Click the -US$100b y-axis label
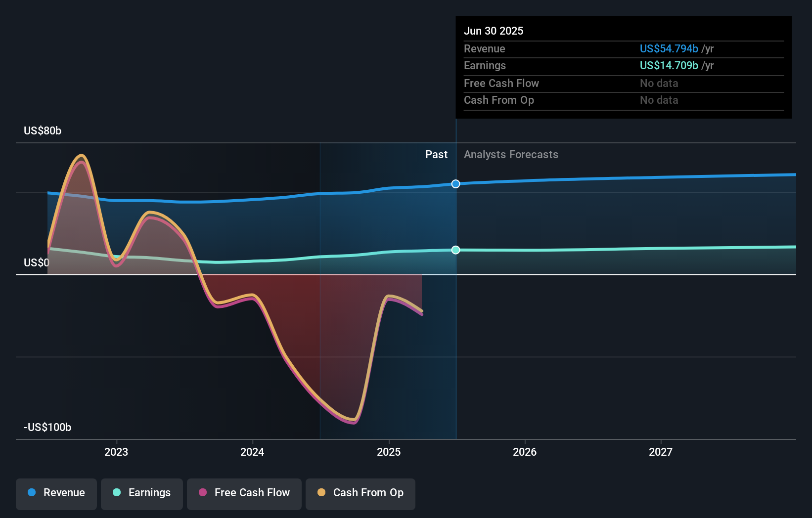Image resolution: width=812 pixels, height=518 pixels. 47,427
